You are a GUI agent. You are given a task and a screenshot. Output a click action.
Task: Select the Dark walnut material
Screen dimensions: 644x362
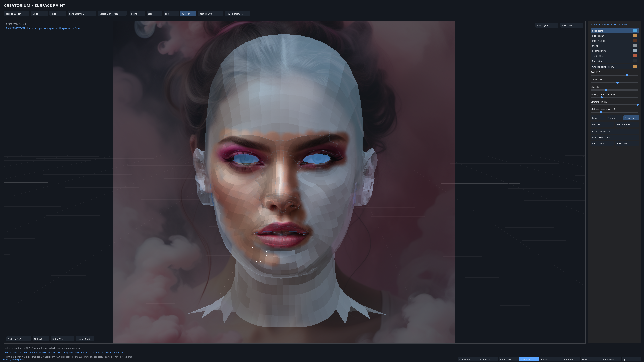tap(614, 41)
